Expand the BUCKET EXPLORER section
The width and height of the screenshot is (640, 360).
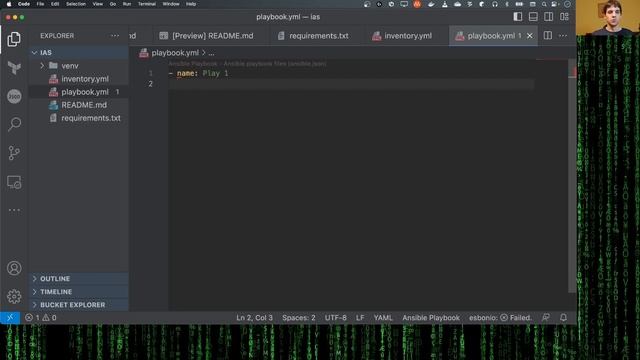click(78, 305)
